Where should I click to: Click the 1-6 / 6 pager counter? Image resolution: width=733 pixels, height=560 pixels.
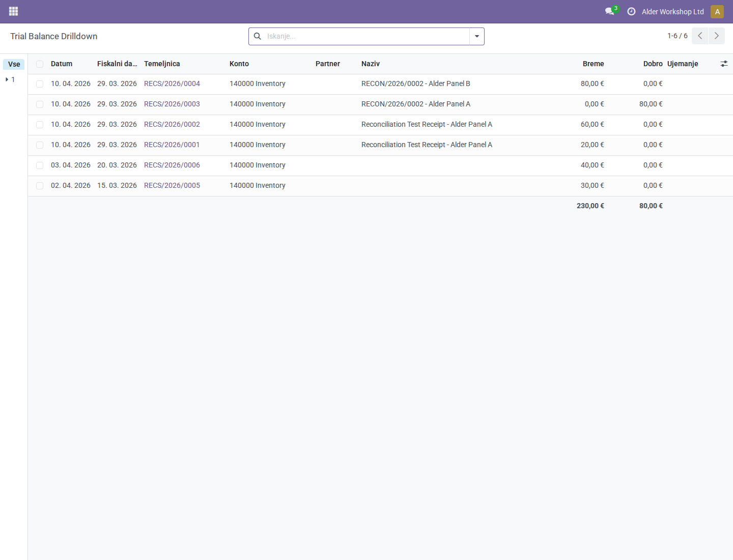click(677, 36)
